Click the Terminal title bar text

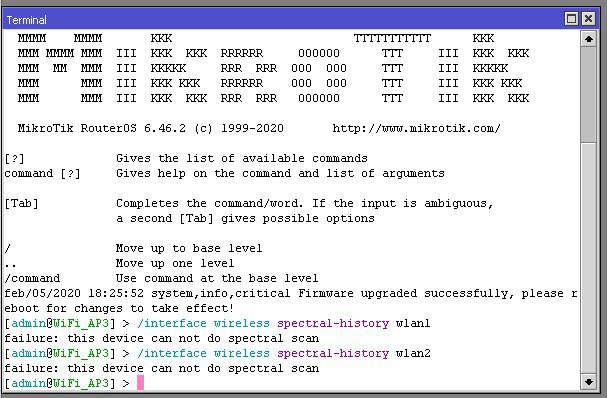click(26, 20)
